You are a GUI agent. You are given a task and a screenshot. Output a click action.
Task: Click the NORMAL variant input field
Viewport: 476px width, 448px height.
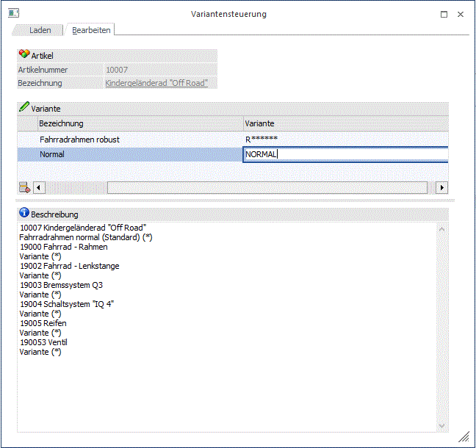coord(345,154)
